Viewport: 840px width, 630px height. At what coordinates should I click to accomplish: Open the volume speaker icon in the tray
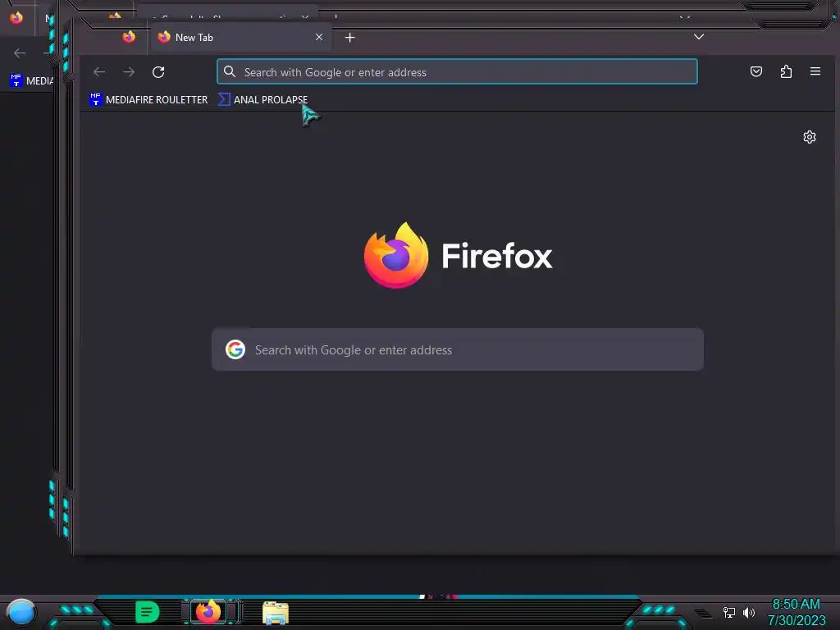(749, 612)
